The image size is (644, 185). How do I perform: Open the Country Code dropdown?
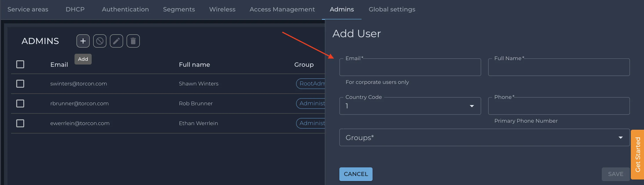(410, 106)
